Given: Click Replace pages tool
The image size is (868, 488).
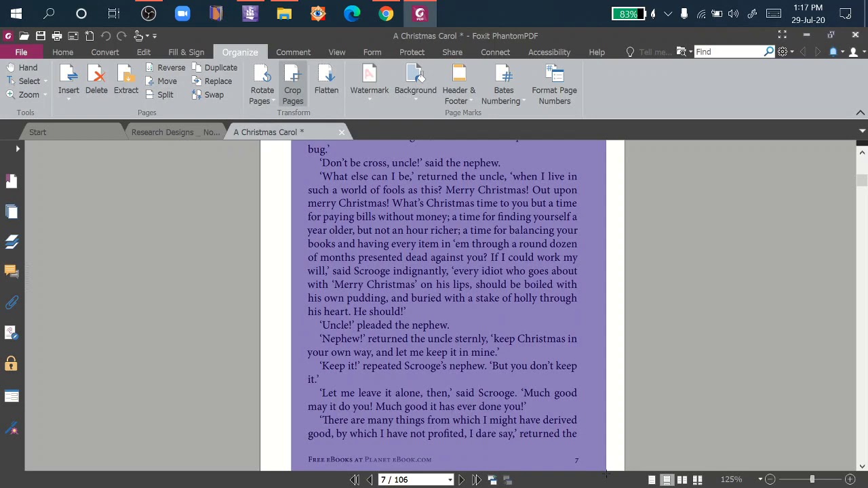Looking at the screenshot, I should click(x=212, y=81).
